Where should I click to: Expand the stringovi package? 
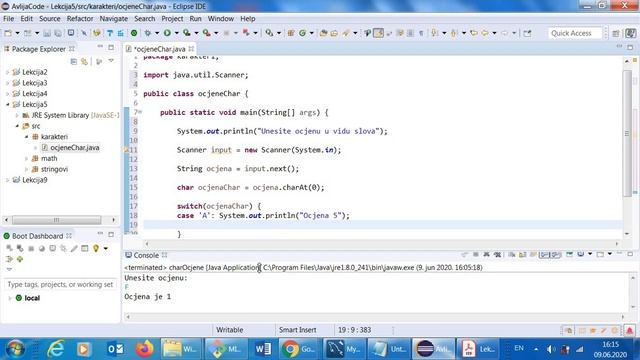pyautogui.click(x=27, y=169)
